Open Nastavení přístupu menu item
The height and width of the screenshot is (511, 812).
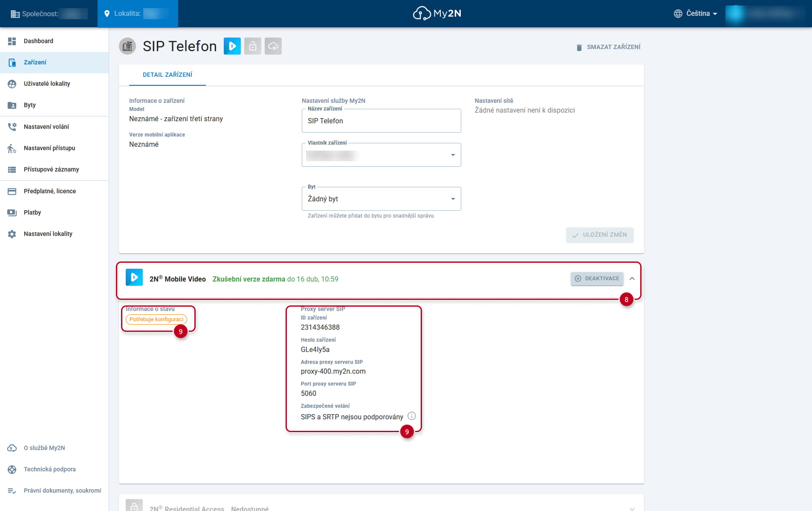pyautogui.click(x=54, y=148)
